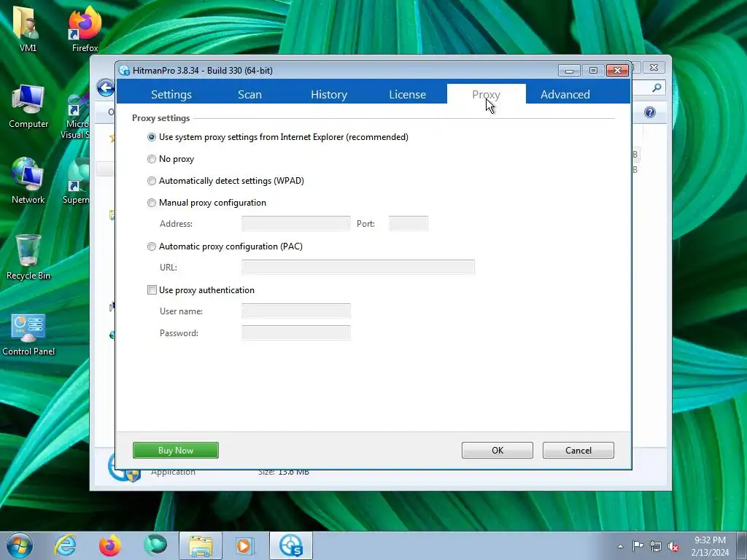Screen dimensions: 747x560
Task: Choose the No proxy option
Action: pyautogui.click(x=171, y=159)
